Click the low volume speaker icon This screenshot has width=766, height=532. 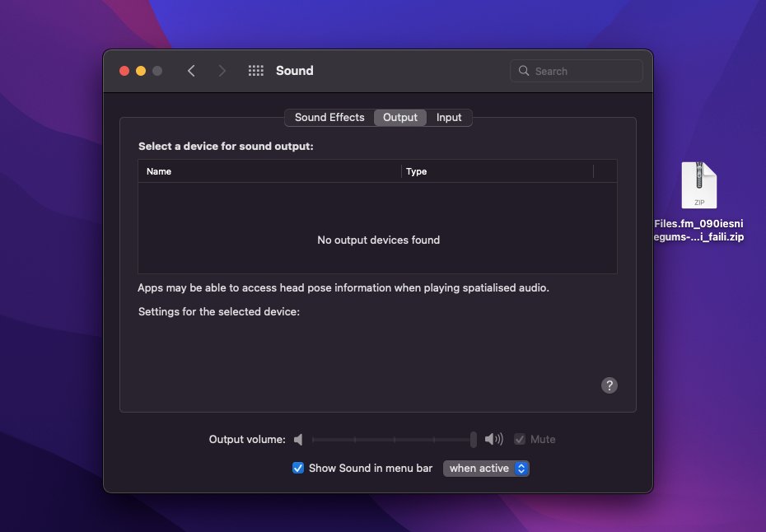(x=298, y=440)
